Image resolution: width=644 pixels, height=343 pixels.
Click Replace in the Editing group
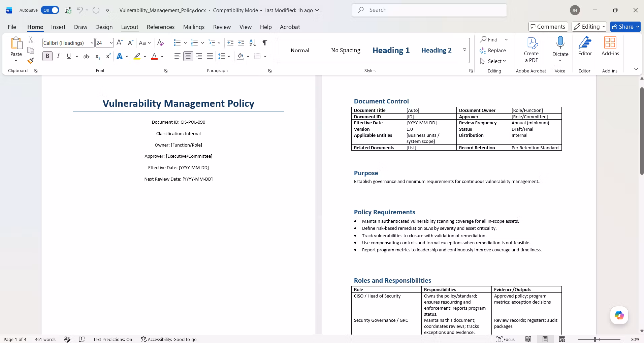[x=493, y=50]
